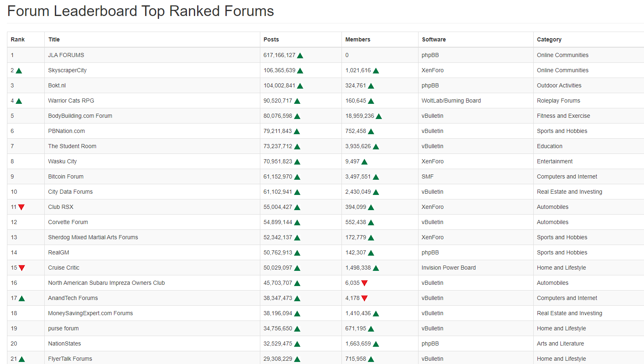
Task: Open Sherdog Mixed Martial Arts Forums
Action: 93,237
